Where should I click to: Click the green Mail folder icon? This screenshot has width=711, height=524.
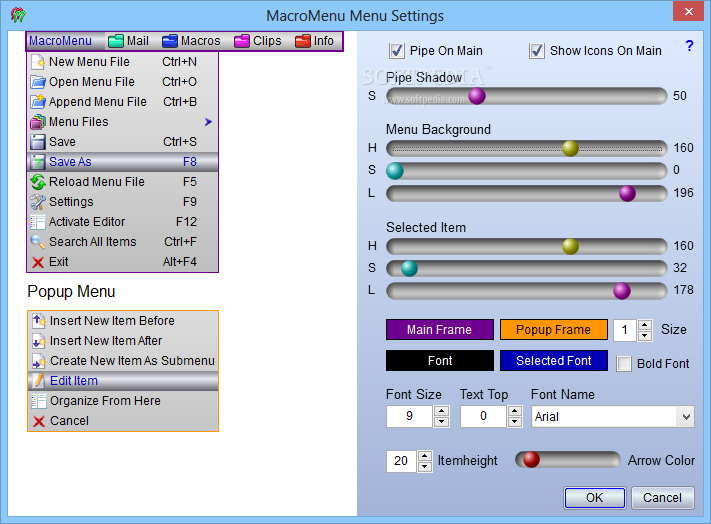[x=116, y=41]
